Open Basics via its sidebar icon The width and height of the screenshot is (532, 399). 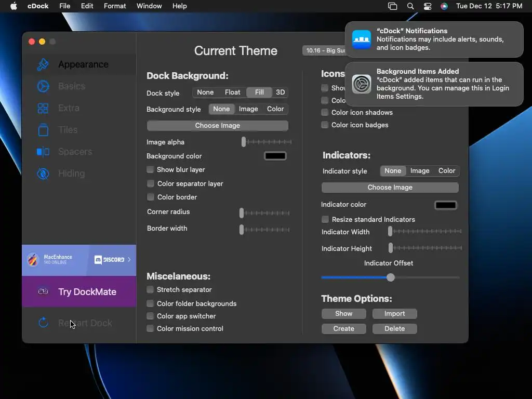(x=43, y=86)
